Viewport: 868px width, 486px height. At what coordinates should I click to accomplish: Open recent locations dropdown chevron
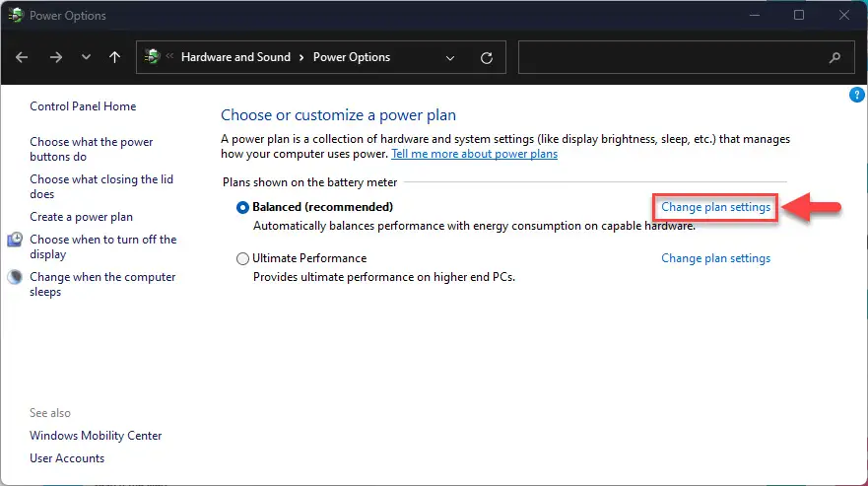pos(86,57)
